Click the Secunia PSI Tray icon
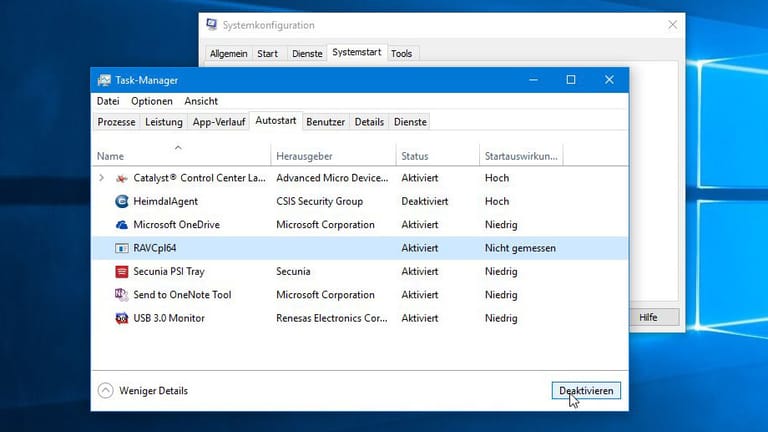Screen dimensions: 768x432 (121, 271)
